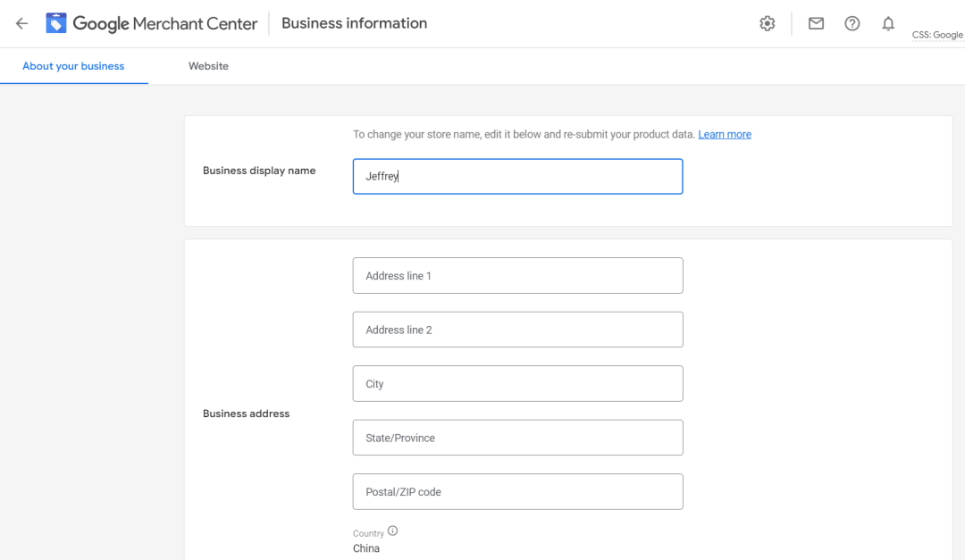
Task: Click the Google Merchant Center title text
Action: [165, 23]
